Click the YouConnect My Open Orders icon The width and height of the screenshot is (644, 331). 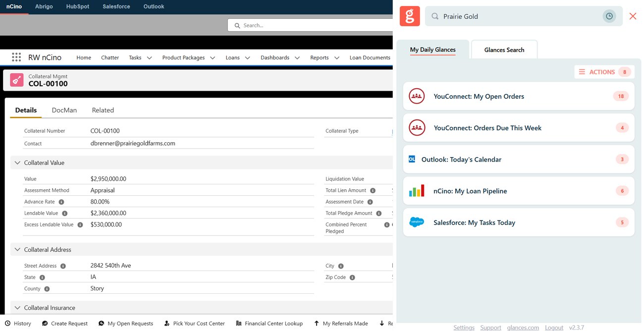coord(417,96)
